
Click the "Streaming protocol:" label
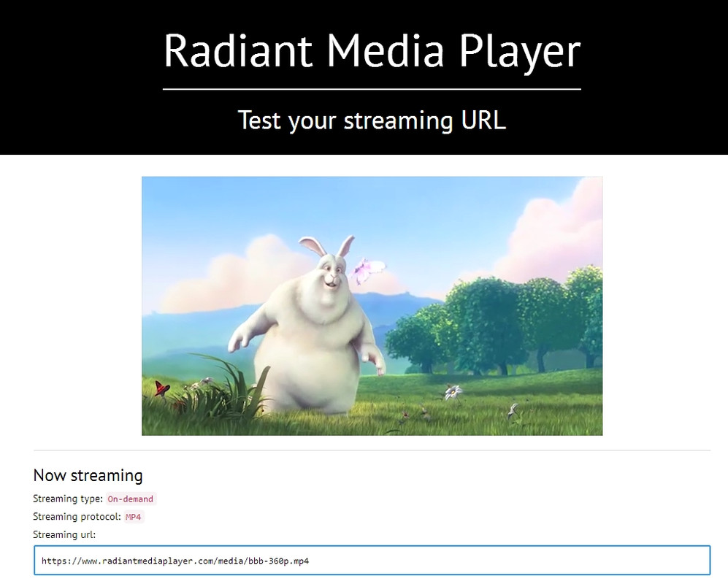(x=77, y=516)
